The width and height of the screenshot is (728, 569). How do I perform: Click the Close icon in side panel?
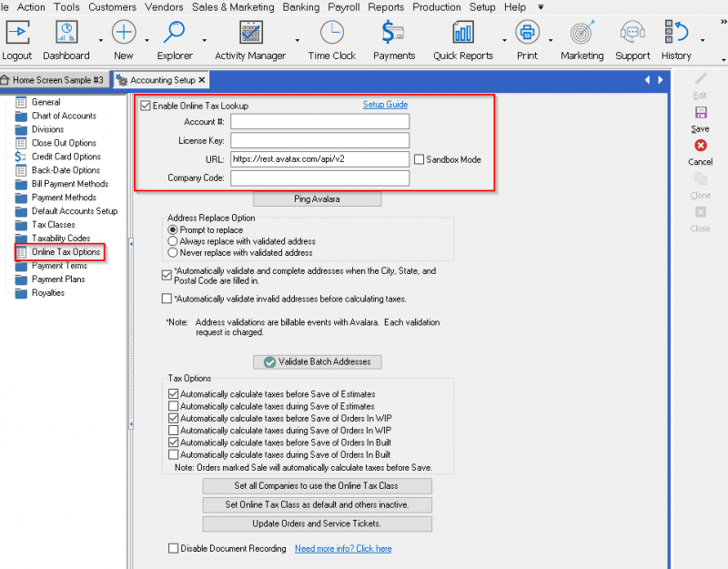(700, 212)
